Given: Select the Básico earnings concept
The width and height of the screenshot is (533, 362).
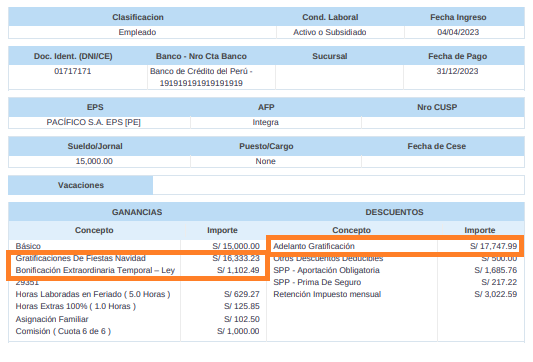Looking at the screenshot, I should (28, 246).
